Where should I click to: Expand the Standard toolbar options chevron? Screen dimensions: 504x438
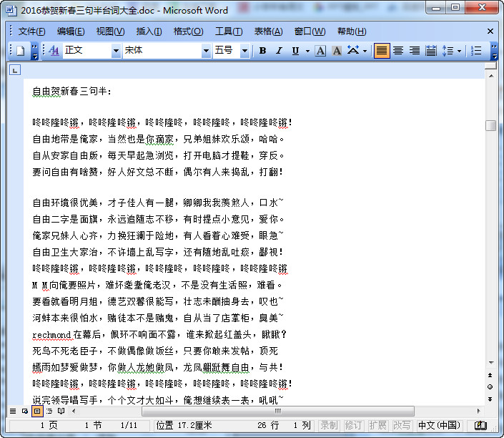35,52
